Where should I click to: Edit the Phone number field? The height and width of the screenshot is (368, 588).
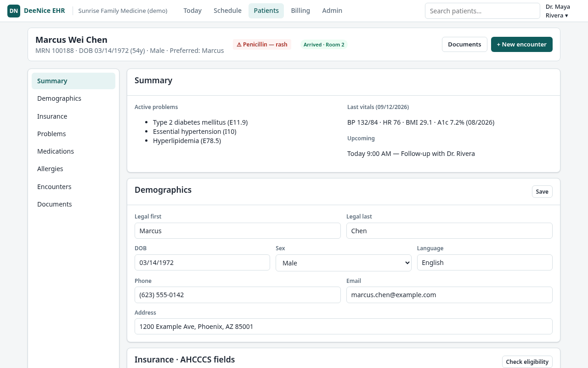(x=237, y=295)
